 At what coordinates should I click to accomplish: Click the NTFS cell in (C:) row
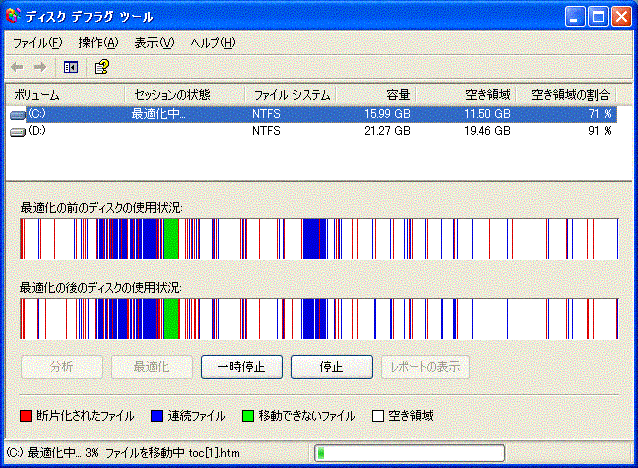(266, 114)
